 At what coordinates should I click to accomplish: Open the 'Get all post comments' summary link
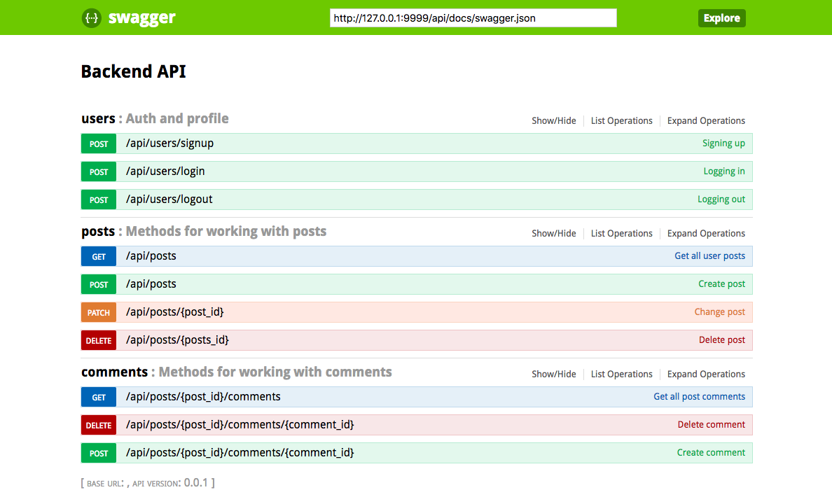click(699, 396)
